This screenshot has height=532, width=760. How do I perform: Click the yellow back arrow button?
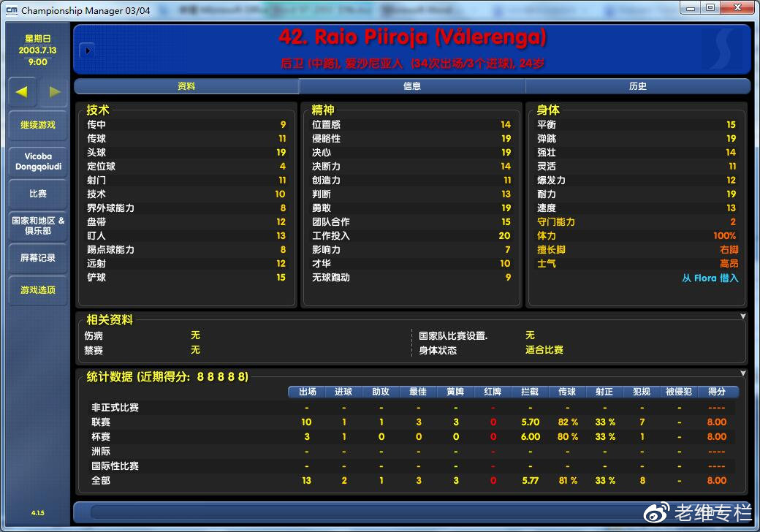pos(22,91)
